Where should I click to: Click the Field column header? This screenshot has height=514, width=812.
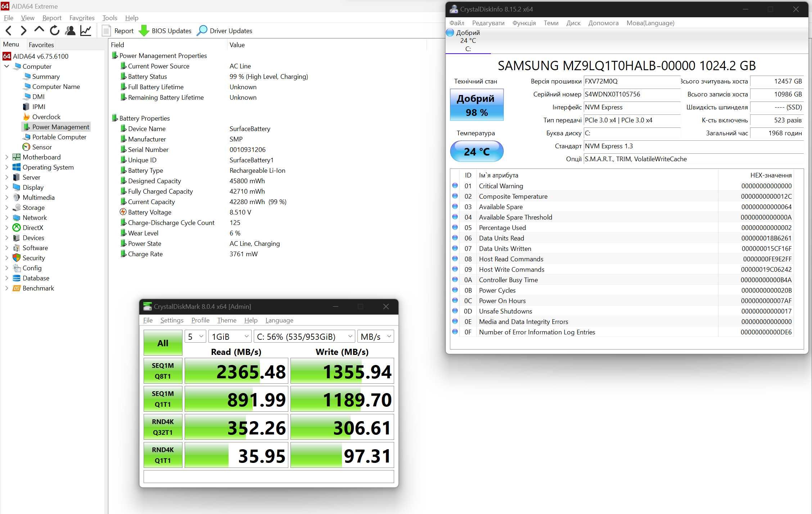pos(168,45)
